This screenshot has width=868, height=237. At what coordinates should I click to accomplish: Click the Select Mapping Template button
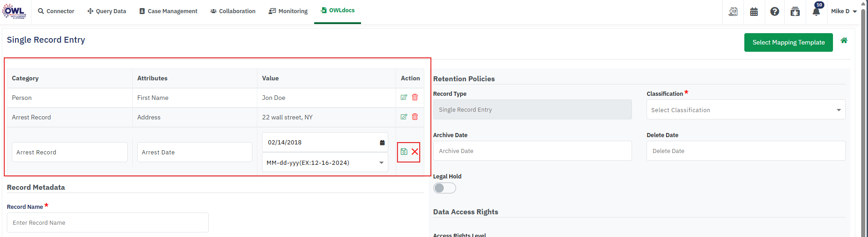point(788,42)
